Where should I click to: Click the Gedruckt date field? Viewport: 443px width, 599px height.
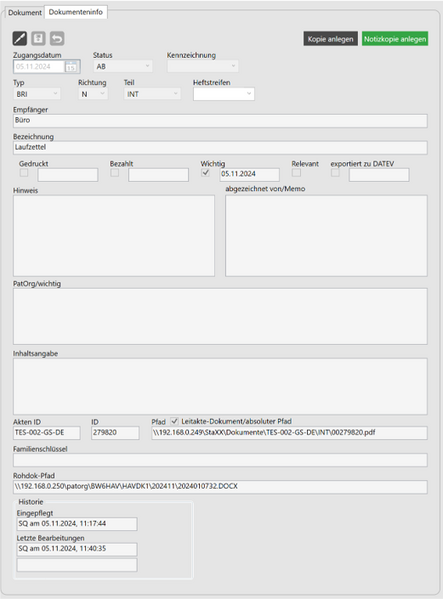click(68, 175)
